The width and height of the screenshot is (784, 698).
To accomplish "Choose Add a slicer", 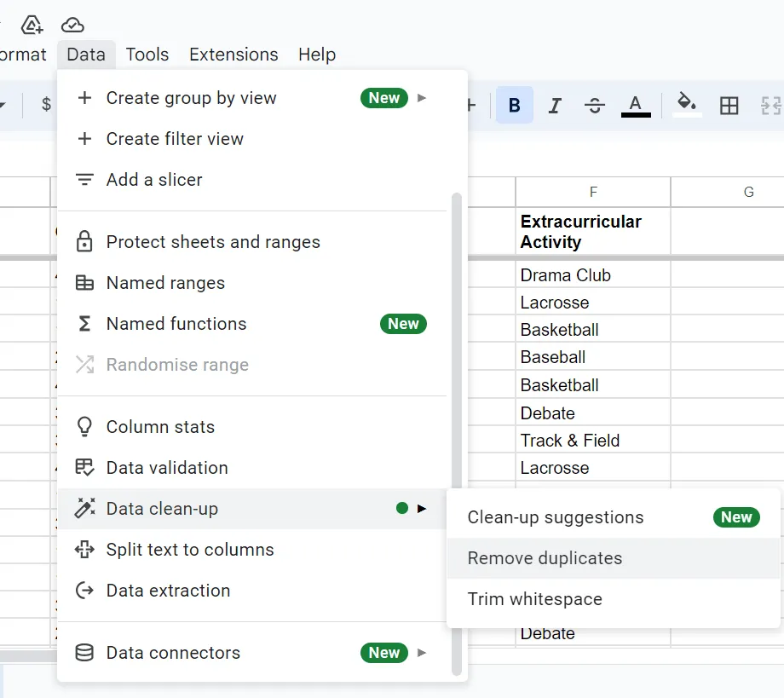I will pyautogui.click(x=252, y=180).
